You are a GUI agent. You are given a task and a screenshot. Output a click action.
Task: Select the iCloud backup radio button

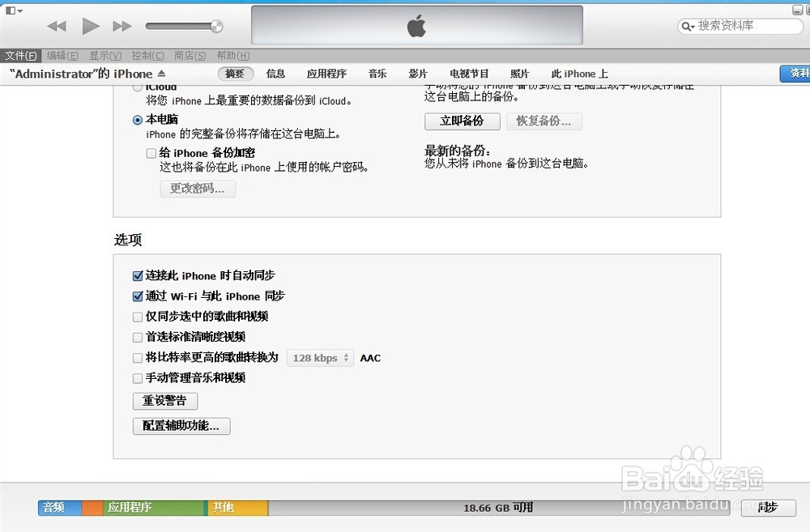(x=138, y=87)
